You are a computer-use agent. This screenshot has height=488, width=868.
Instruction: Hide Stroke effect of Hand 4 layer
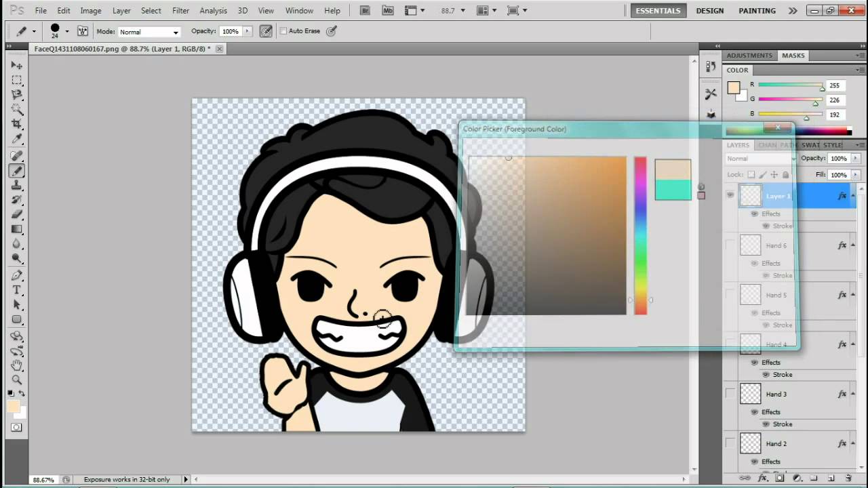tap(766, 374)
